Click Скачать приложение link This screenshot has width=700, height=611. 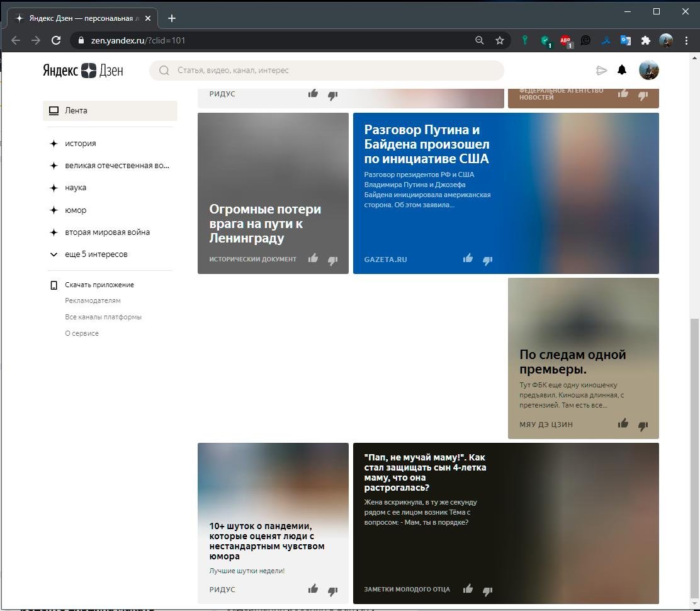(99, 285)
